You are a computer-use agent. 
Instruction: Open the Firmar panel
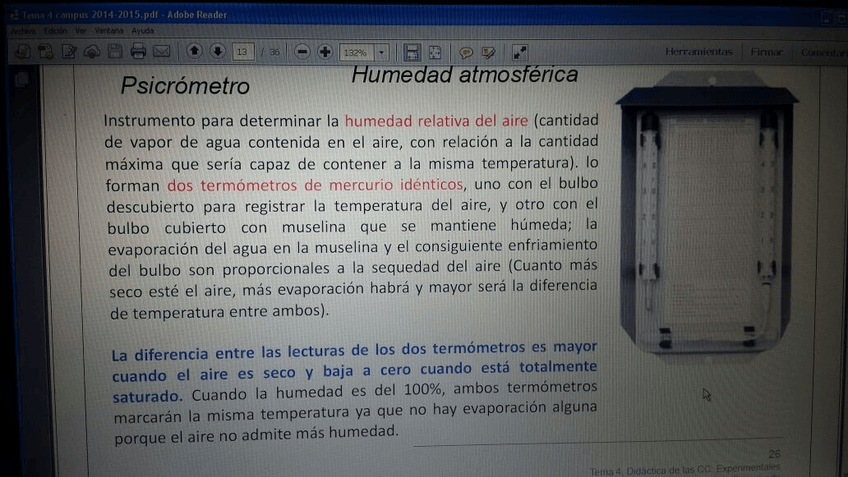(x=767, y=52)
